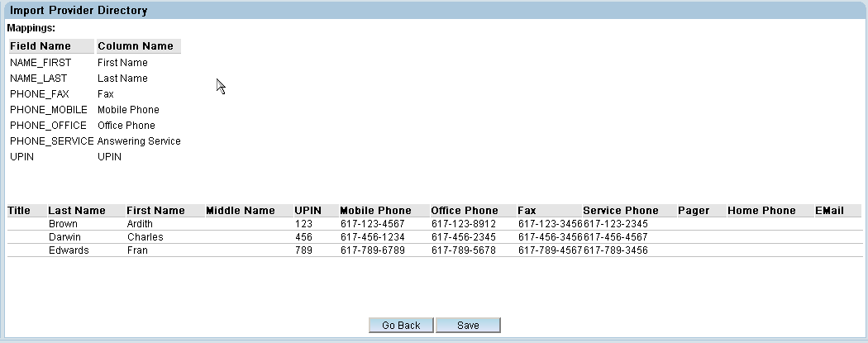Click mobile phone 617-456-1234
Image resolution: width=868 pixels, height=343 pixels.
tap(373, 237)
